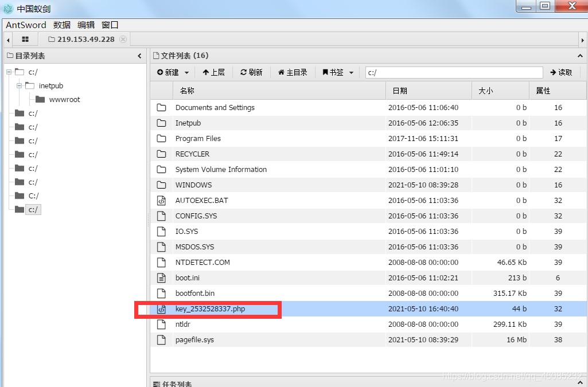Open the 书签 bookmarks dropdown
Screen dimensions: 588x387
click(x=338, y=72)
